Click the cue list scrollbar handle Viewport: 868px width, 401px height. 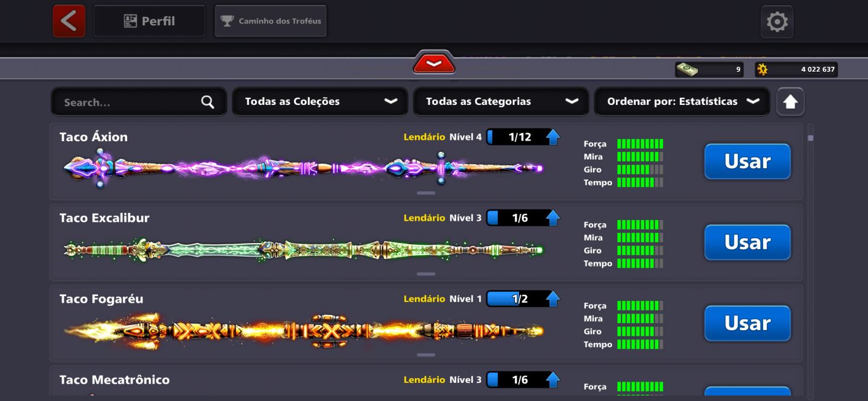coord(811,138)
